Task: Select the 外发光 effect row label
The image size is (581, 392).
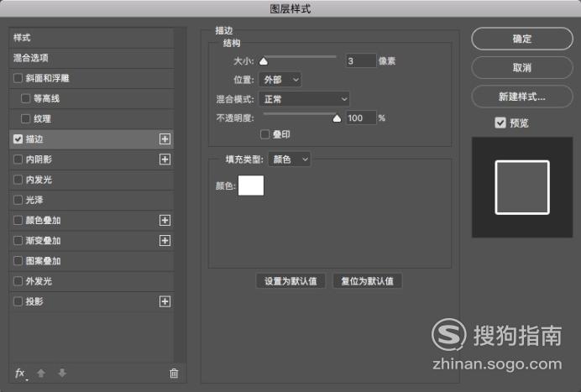Action: (x=39, y=281)
